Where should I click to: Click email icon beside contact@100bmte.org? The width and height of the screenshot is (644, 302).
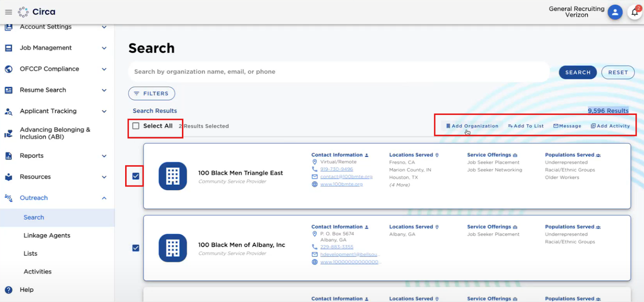tap(315, 177)
